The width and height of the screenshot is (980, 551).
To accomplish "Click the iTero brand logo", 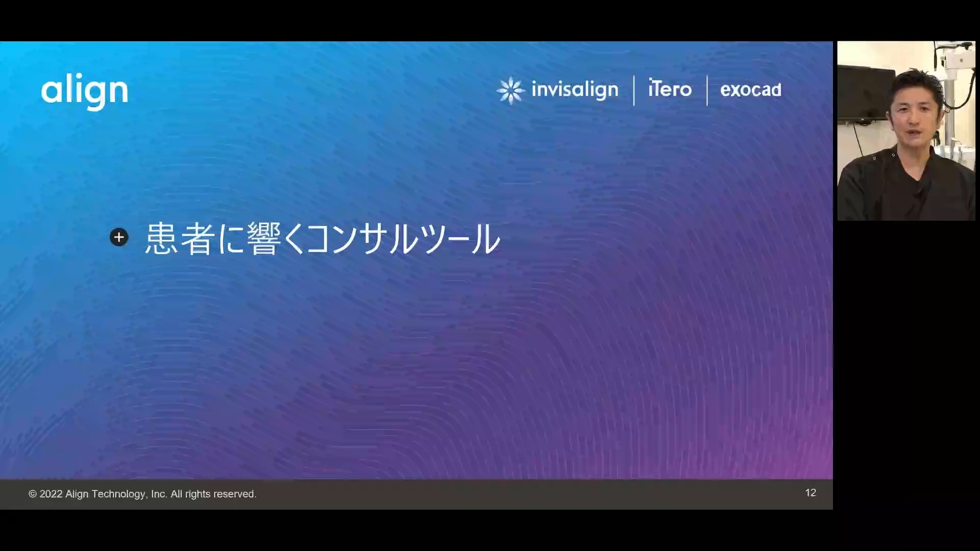I will tap(670, 88).
